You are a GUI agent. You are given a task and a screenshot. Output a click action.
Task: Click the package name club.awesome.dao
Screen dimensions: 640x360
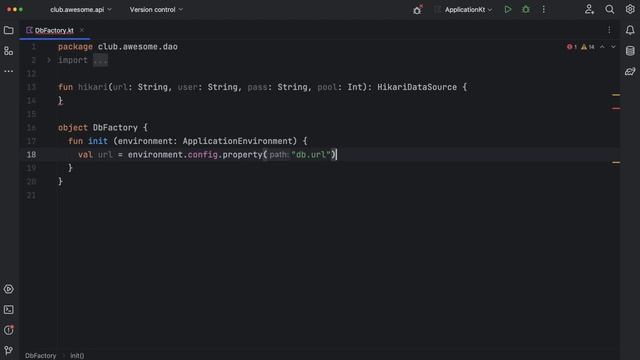click(138, 47)
